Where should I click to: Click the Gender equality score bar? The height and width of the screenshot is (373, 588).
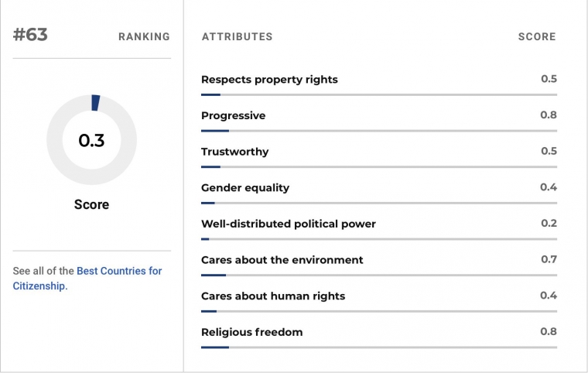(x=379, y=203)
